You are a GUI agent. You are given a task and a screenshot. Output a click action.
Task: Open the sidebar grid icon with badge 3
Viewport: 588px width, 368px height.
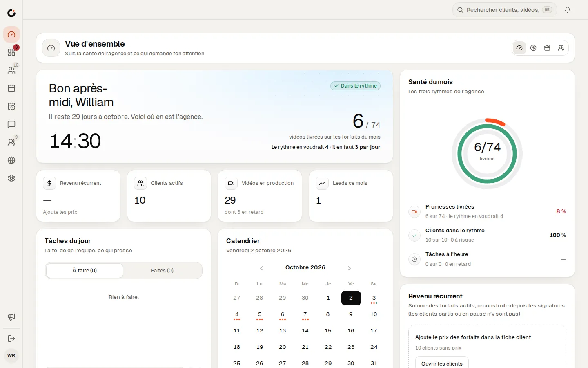coord(11,52)
